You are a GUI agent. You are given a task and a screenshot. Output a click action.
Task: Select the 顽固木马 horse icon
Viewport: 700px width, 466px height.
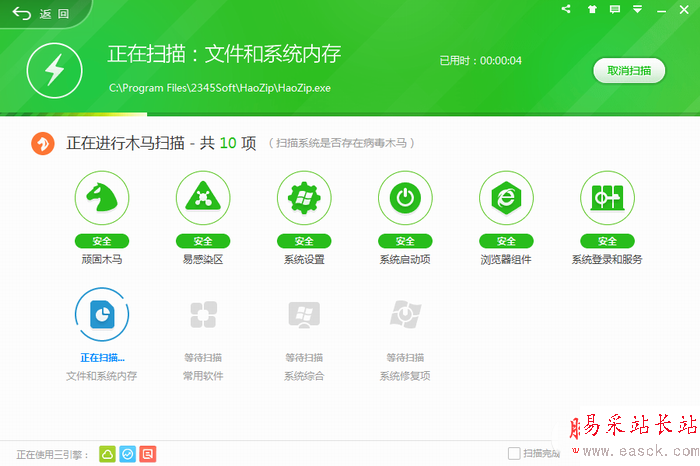(102, 198)
